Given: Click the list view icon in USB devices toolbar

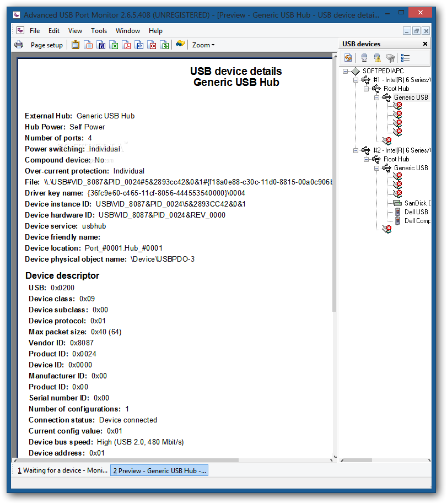Looking at the screenshot, I should (406, 58).
